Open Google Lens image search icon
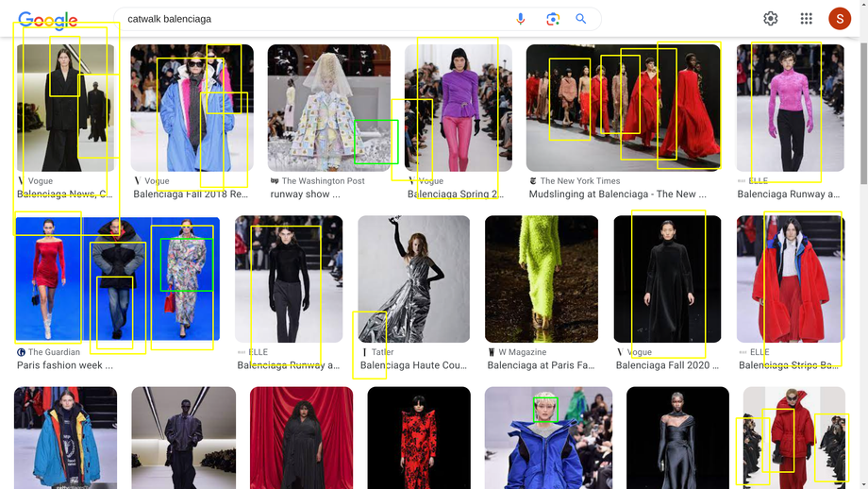 coord(553,19)
